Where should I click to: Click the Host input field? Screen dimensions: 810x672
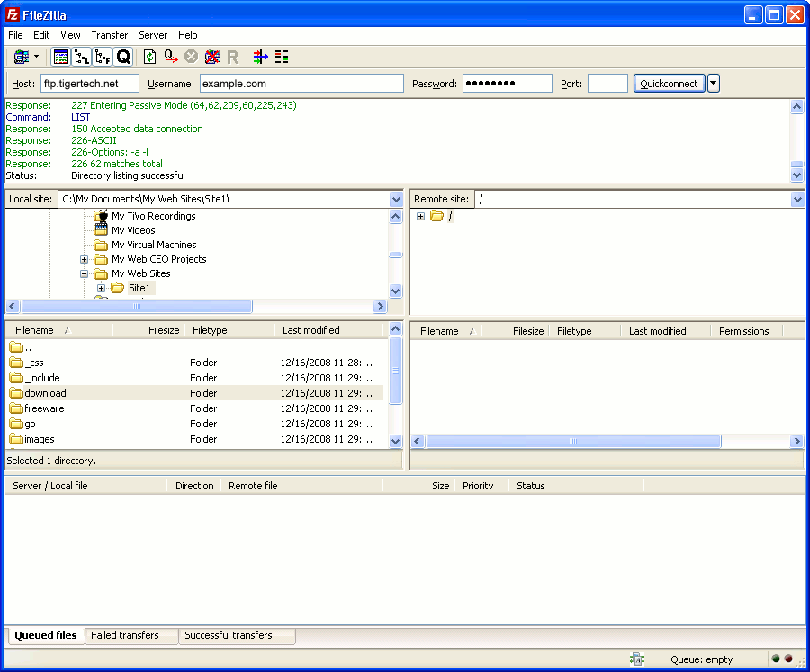click(x=90, y=84)
